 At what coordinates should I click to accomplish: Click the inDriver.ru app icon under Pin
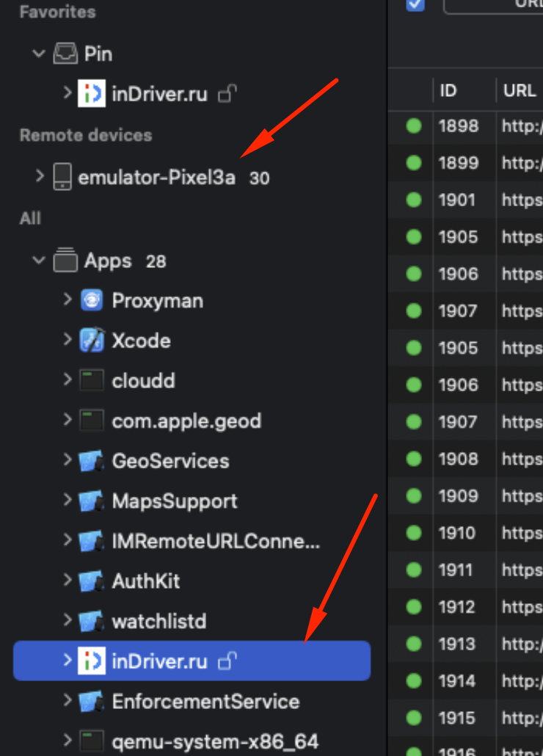(x=92, y=93)
